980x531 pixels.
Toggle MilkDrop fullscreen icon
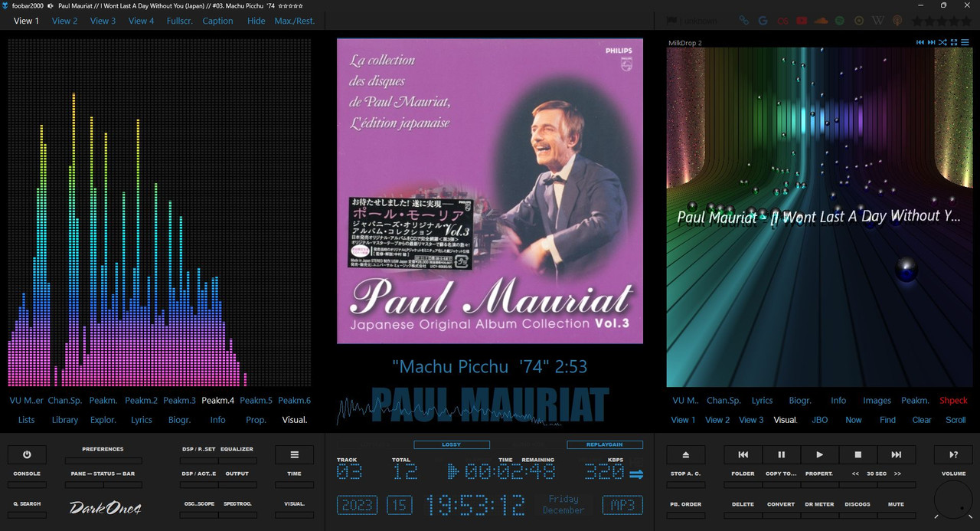coord(954,42)
